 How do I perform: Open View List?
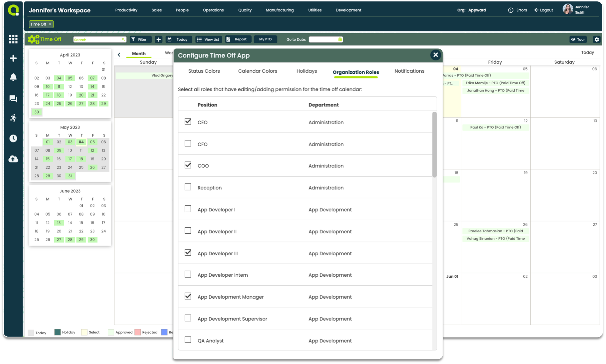coord(208,40)
